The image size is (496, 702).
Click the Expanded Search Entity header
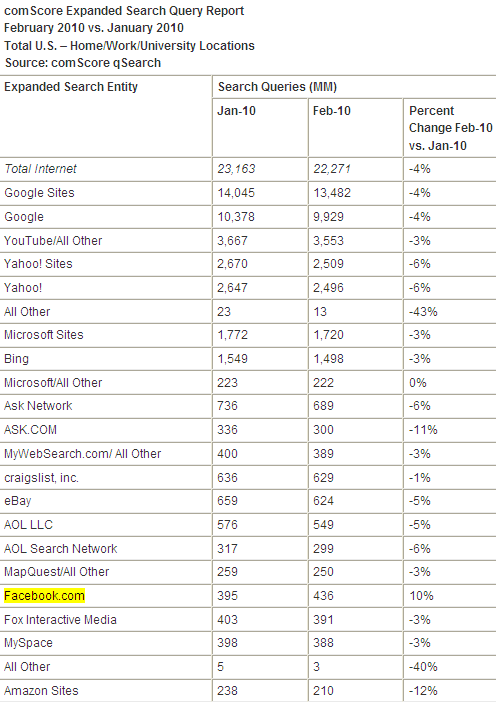[x=71, y=86]
